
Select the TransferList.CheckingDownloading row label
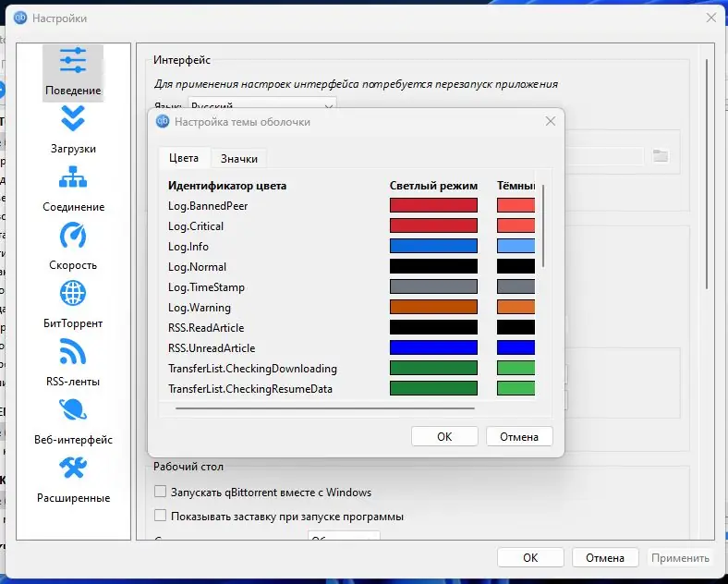[252, 369]
